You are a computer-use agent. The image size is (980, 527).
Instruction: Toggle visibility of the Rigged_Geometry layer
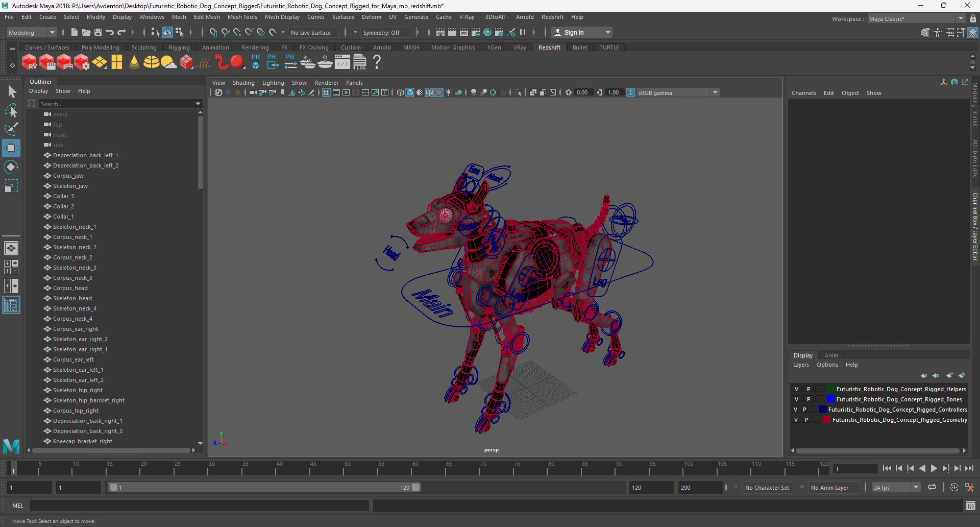[796, 420]
